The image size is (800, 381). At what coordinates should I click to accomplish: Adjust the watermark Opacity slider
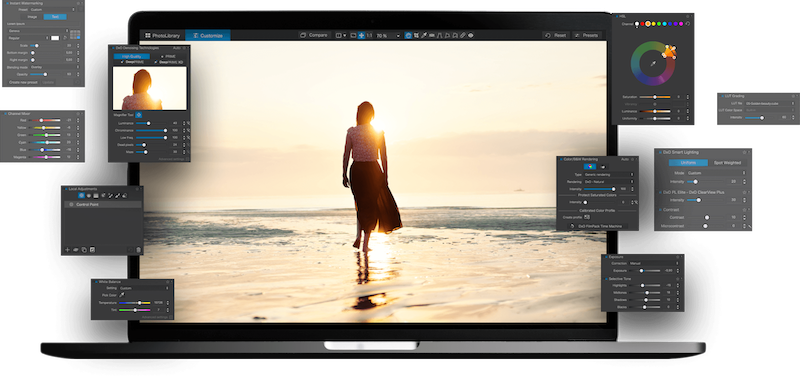click(45, 74)
